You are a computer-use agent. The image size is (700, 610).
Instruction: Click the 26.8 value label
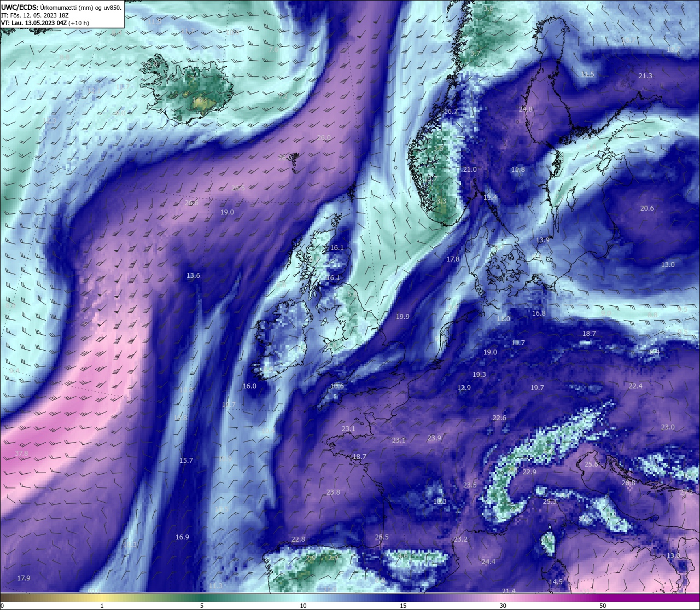click(628, 483)
